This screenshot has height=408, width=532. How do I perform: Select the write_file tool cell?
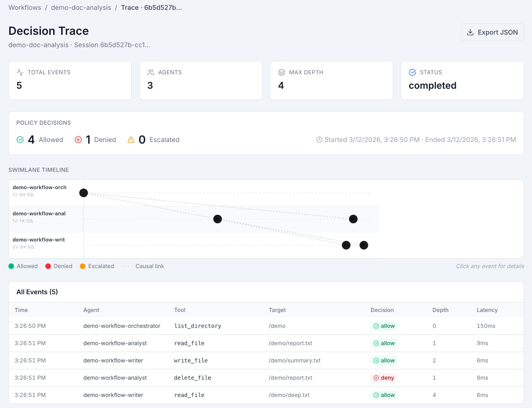click(191, 360)
